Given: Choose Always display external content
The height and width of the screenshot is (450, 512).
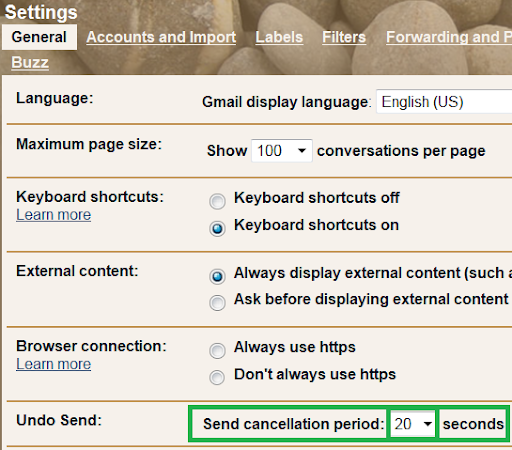Looking at the screenshot, I should coord(217,276).
